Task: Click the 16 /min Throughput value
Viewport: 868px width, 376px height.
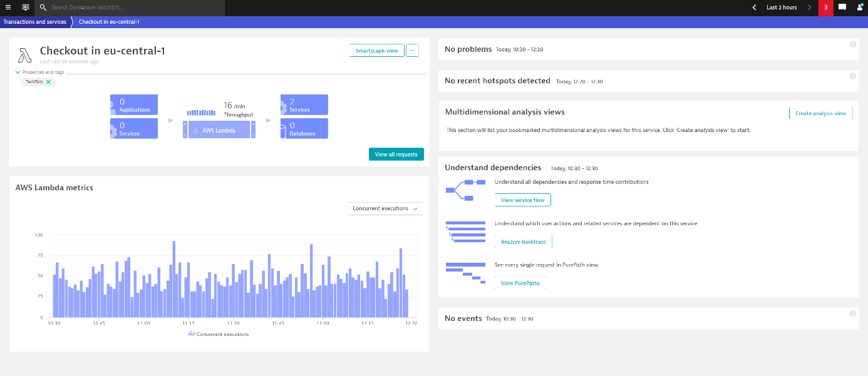Action: 238,110
